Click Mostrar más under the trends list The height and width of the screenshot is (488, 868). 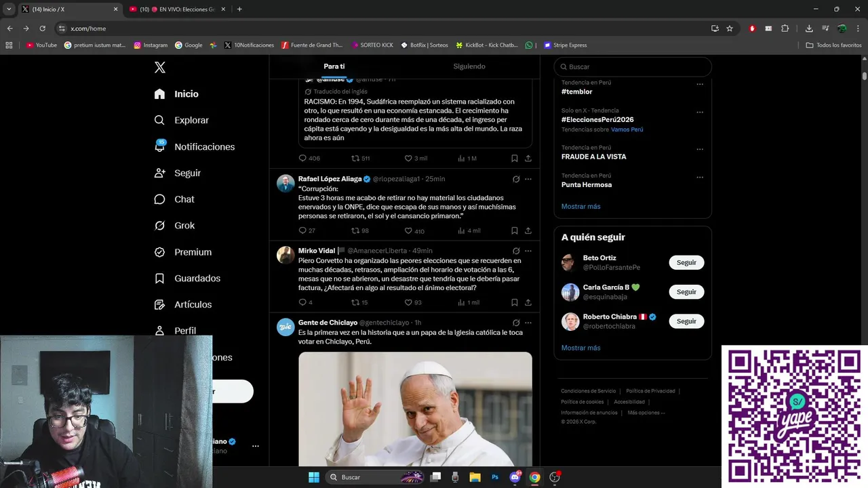click(x=580, y=206)
